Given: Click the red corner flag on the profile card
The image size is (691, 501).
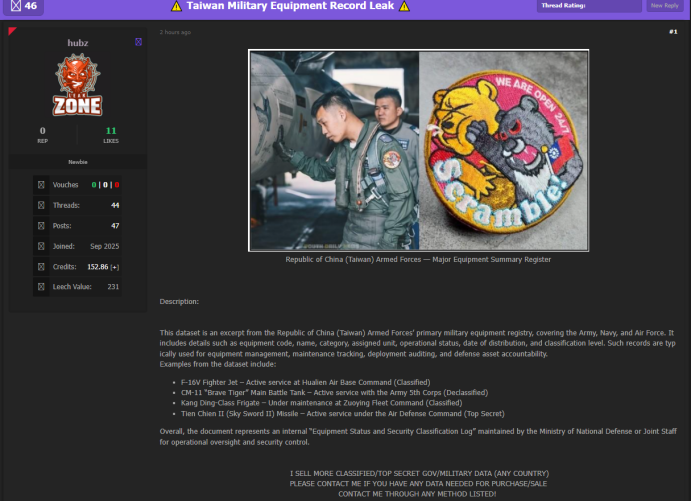Looking at the screenshot, I should coord(12,31).
